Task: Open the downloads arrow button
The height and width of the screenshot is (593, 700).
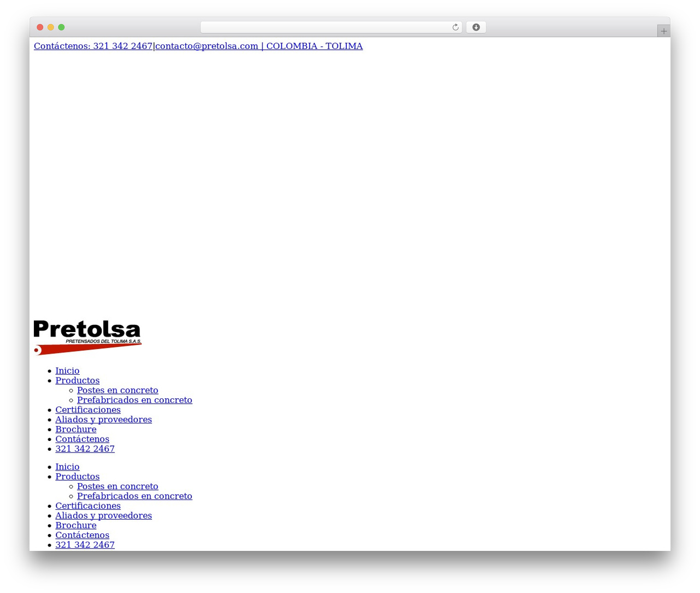Action: [x=476, y=27]
